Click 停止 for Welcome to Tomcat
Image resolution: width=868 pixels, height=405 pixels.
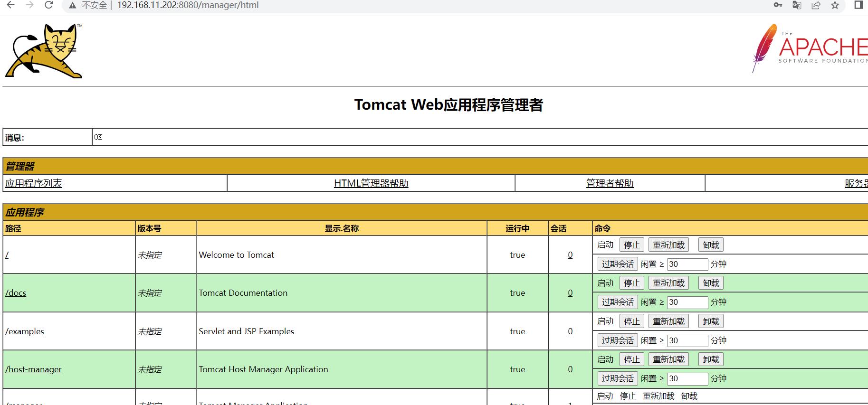pyautogui.click(x=632, y=245)
